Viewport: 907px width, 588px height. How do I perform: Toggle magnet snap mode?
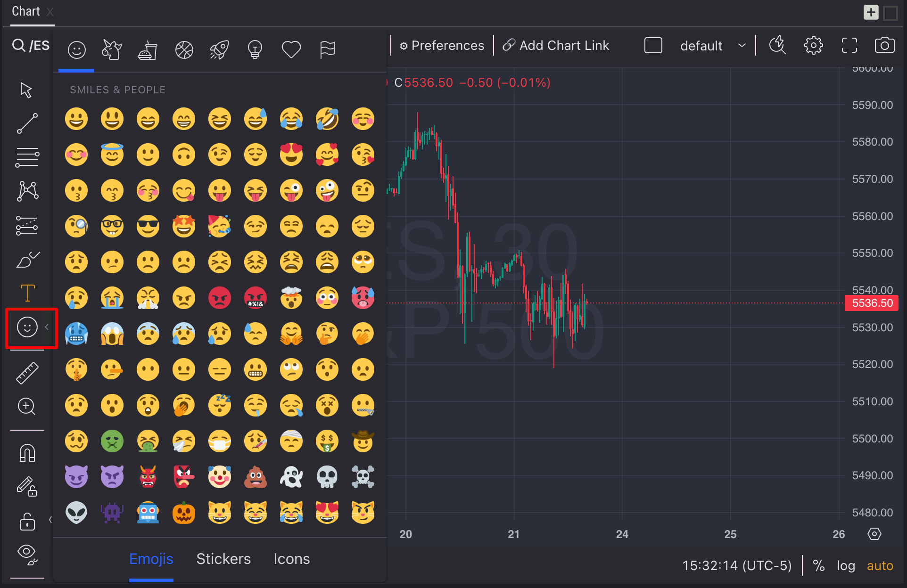(x=27, y=453)
